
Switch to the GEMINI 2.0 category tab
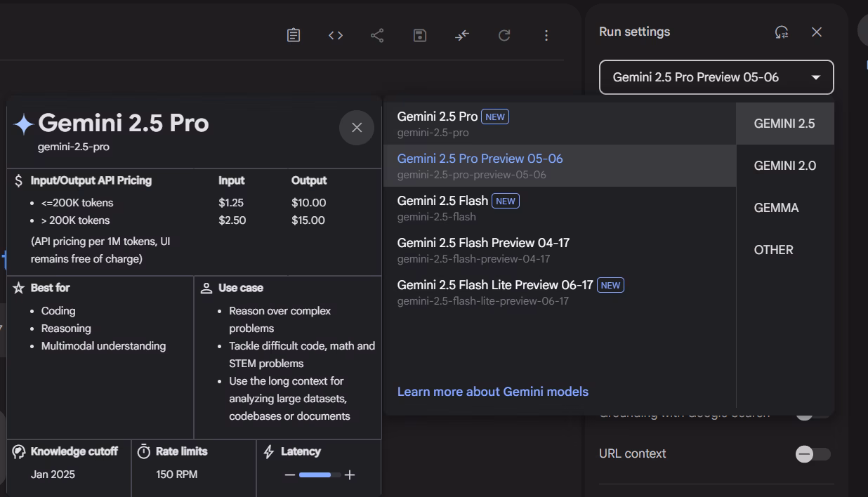(x=785, y=166)
